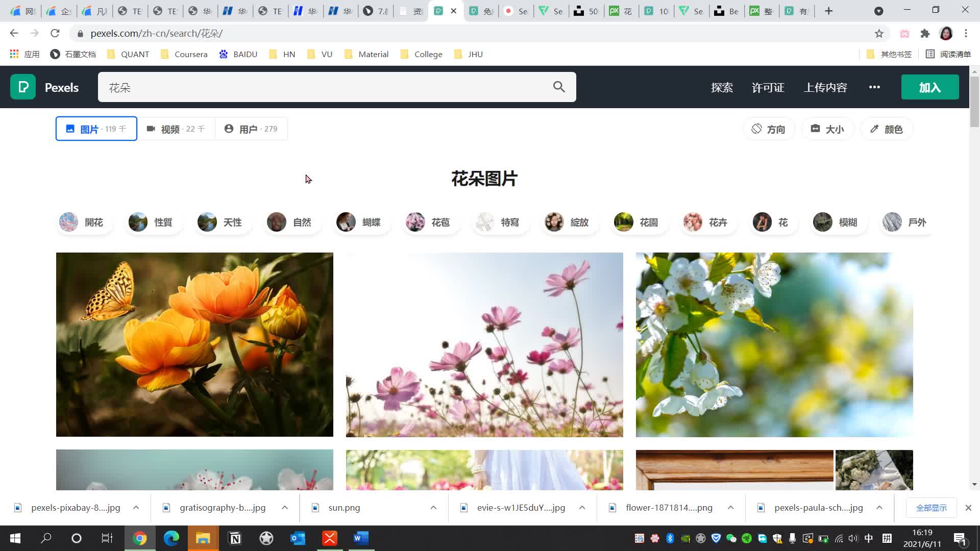Close the downloads bar
The image size is (980, 551).
[x=968, y=508]
